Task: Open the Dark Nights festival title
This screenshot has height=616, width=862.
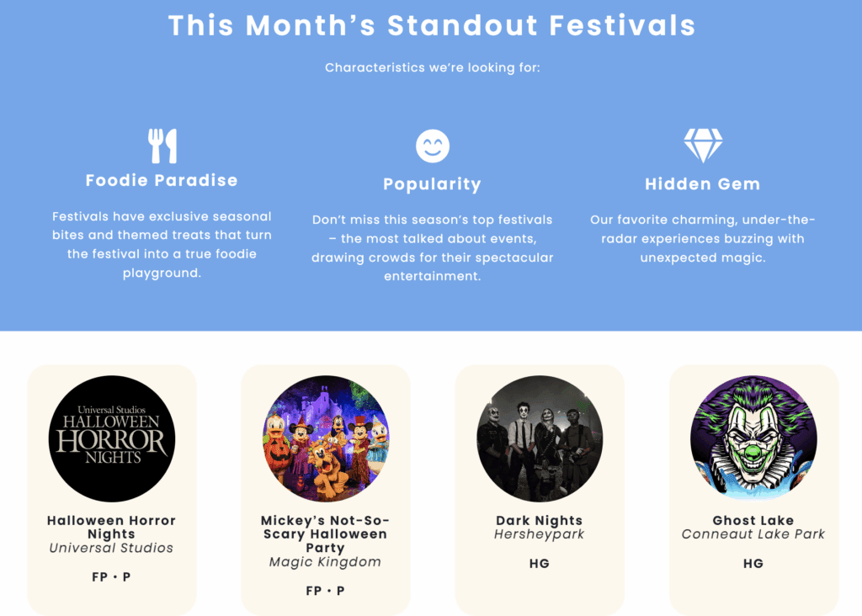Action: [x=540, y=520]
